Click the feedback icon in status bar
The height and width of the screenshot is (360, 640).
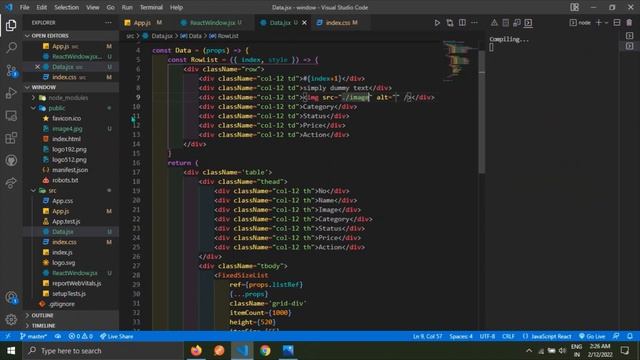point(616,336)
